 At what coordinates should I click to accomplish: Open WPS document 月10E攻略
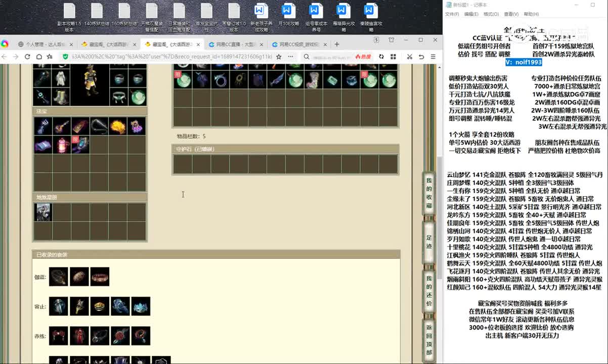click(x=288, y=15)
